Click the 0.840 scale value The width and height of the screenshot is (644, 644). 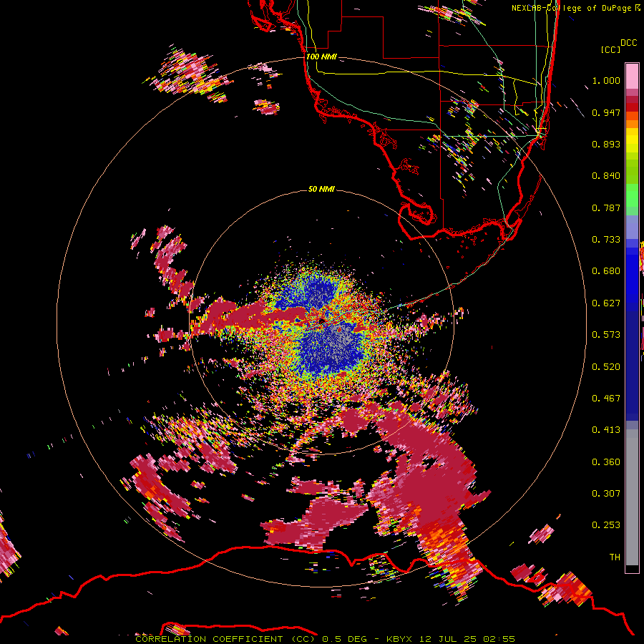pyautogui.click(x=606, y=176)
